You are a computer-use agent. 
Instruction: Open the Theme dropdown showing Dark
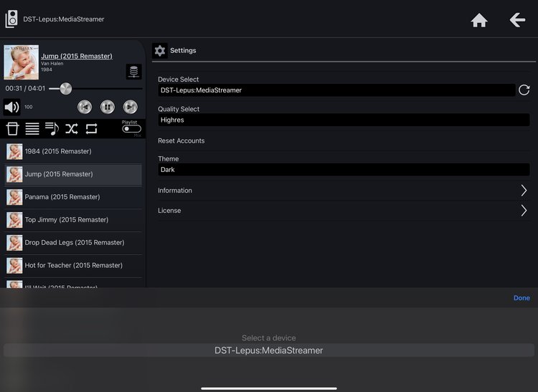(x=344, y=170)
